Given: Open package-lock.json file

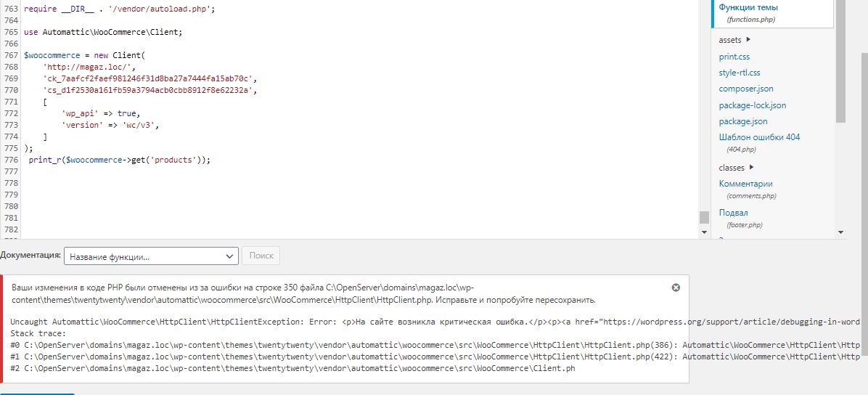Looking at the screenshot, I should point(753,105).
